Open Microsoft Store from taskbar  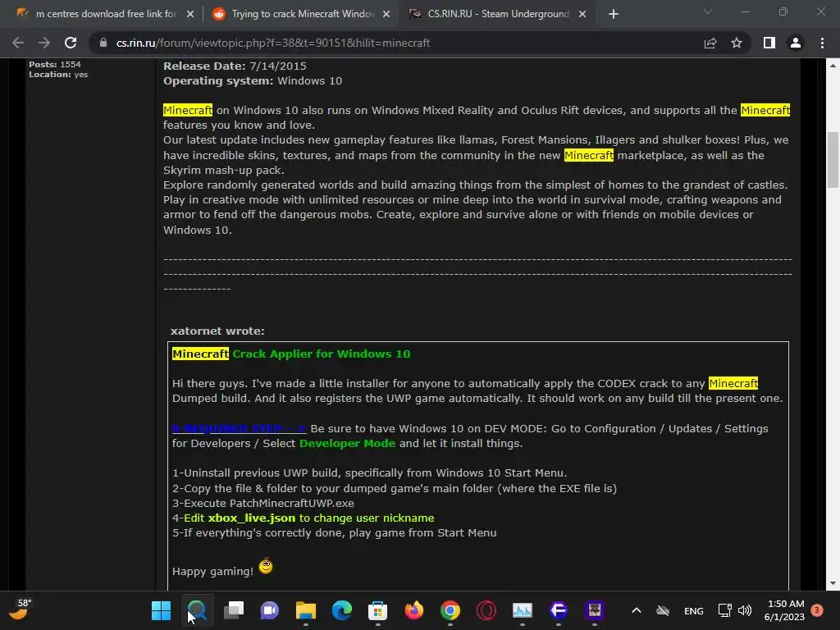click(377, 610)
